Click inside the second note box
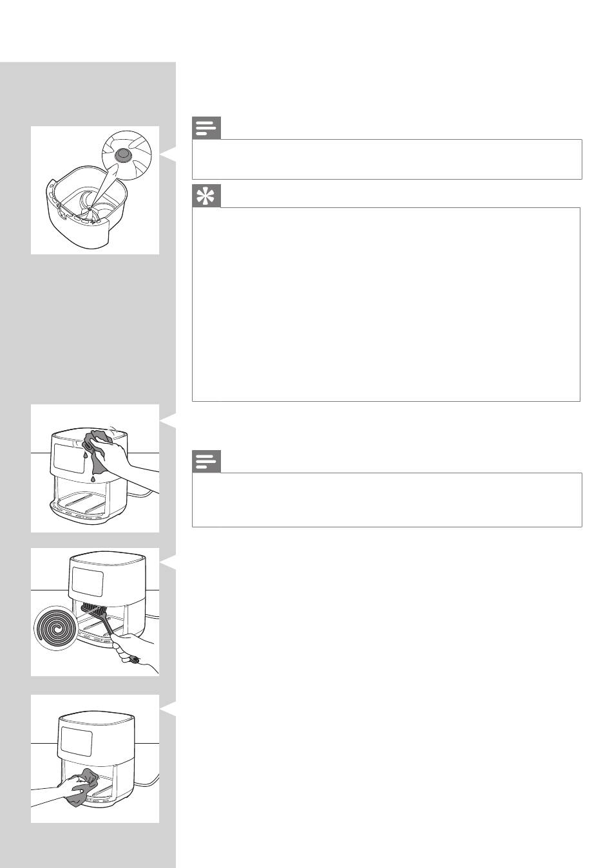The height and width of the screenshot is (868, 612). click(387, 500)
